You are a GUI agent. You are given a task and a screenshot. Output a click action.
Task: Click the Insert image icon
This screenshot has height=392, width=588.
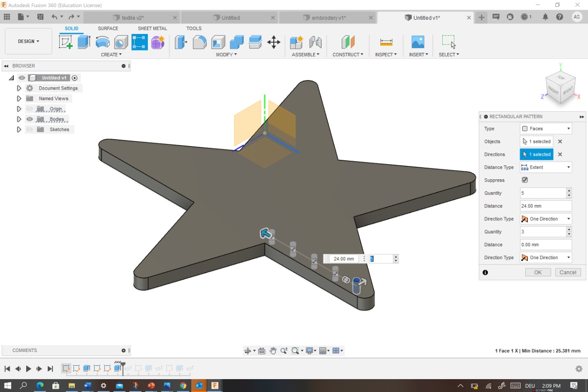[x=418, y=42]
